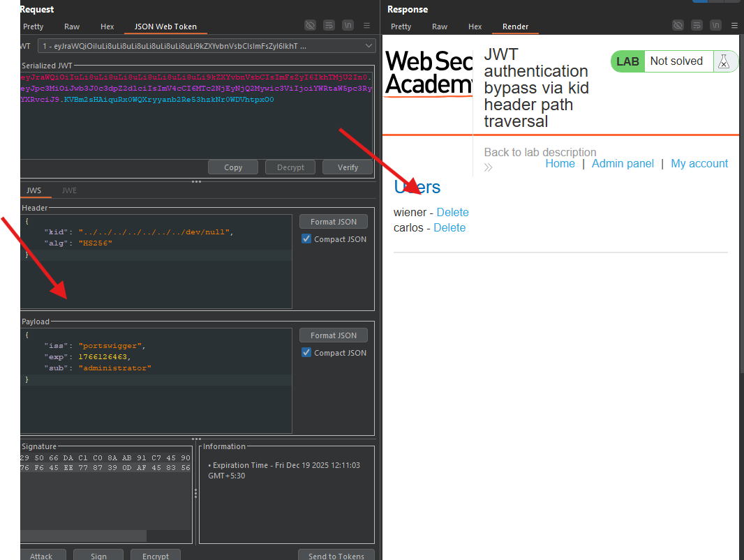
Task: Select the Response Render tab
Action: (x=515, y=27)
